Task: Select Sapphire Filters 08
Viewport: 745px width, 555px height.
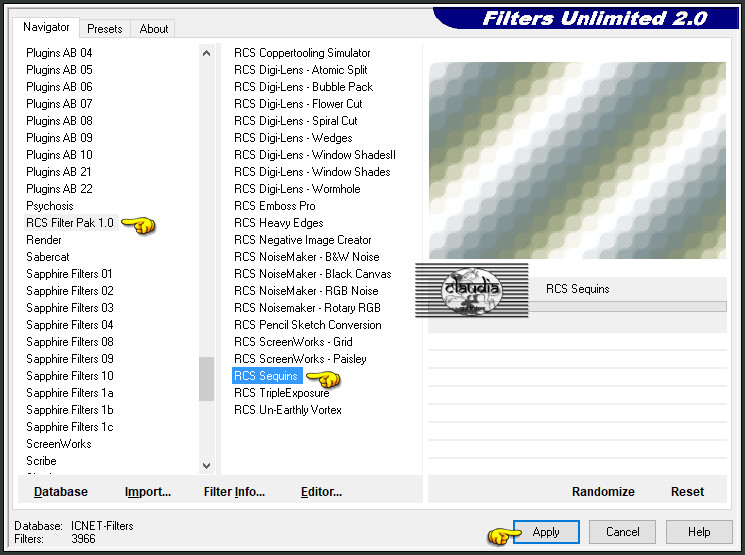Action: [x=70, y=342]
